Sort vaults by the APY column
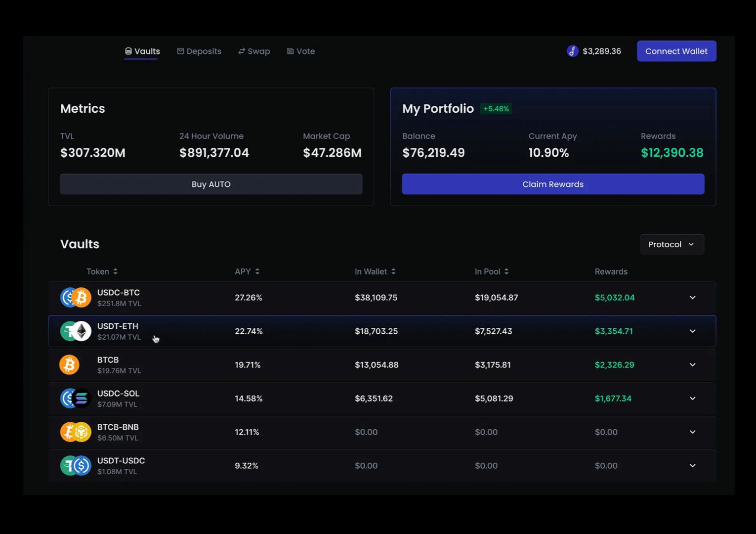 coord(247,271)
